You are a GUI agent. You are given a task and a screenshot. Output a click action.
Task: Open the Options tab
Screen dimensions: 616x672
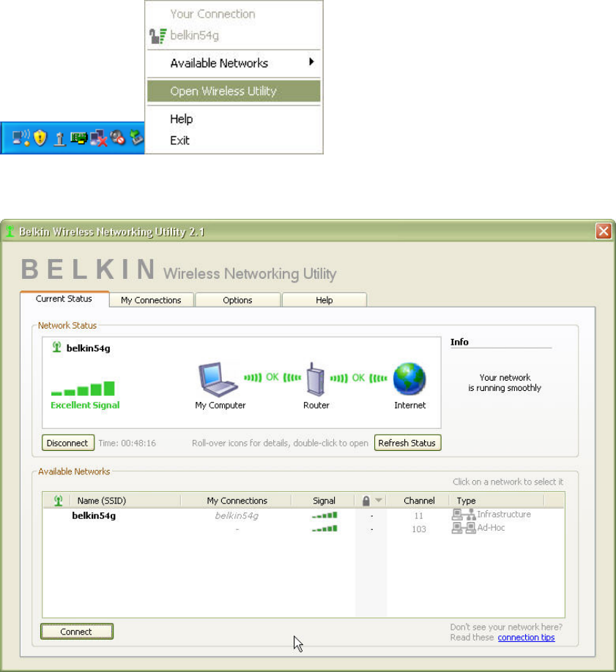pyautogui.click(x=237, y=300)
